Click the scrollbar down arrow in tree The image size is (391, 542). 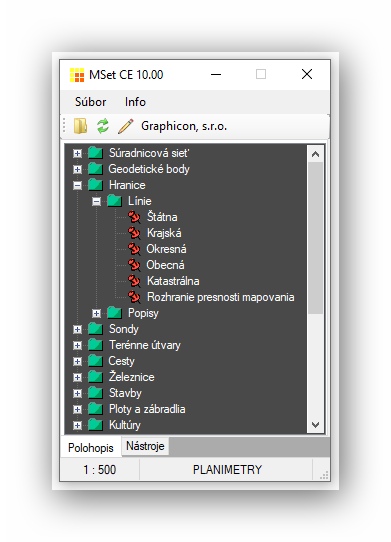[x=315, y=425]
